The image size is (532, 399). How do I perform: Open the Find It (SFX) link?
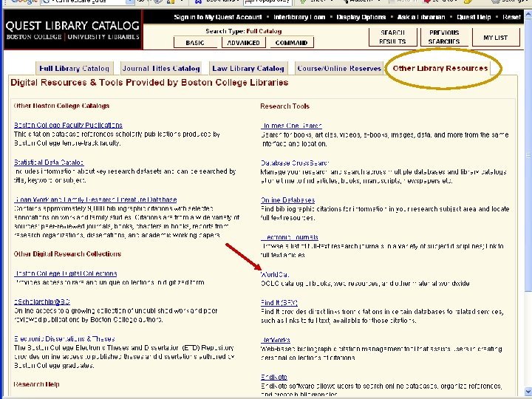pos(279,303)
